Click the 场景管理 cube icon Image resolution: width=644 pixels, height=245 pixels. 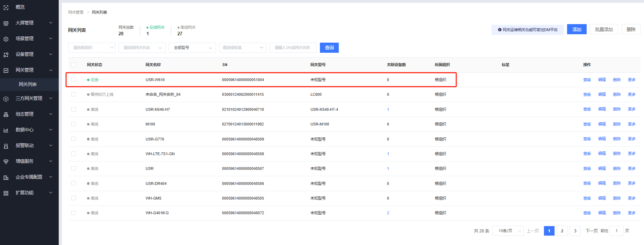click(x=6, y=39)
